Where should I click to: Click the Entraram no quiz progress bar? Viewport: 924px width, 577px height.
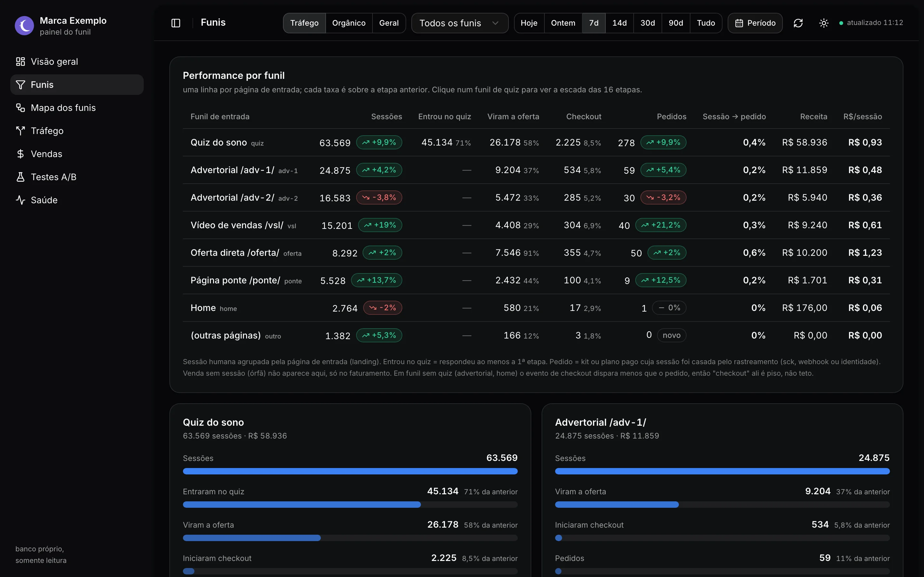[350, 505]
